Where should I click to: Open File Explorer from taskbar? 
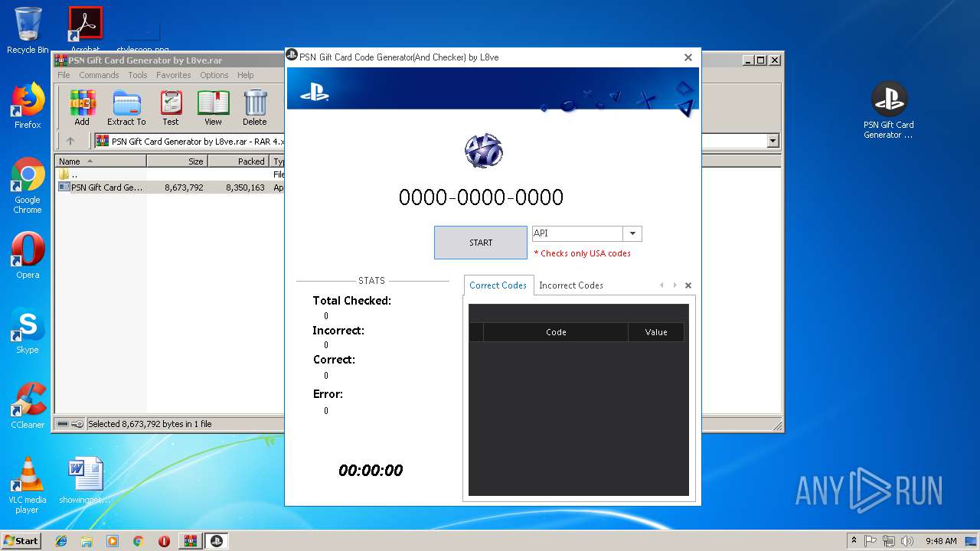point(87,541)
